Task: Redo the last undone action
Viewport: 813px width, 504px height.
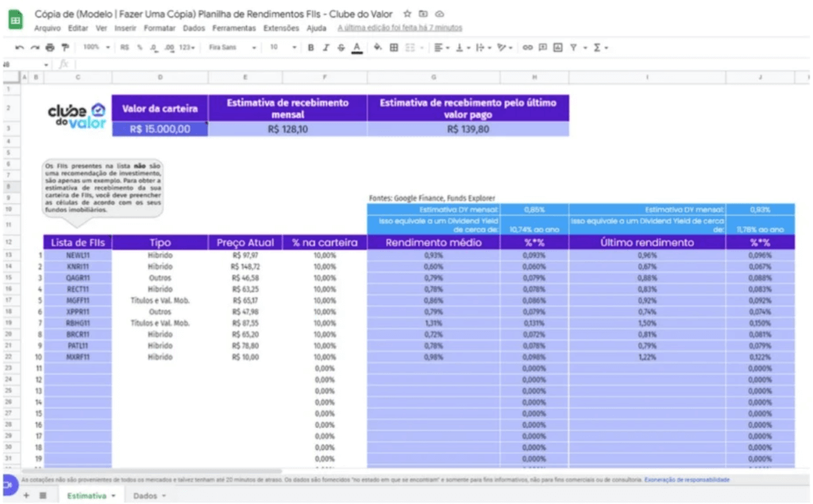Action: [35, 48]
